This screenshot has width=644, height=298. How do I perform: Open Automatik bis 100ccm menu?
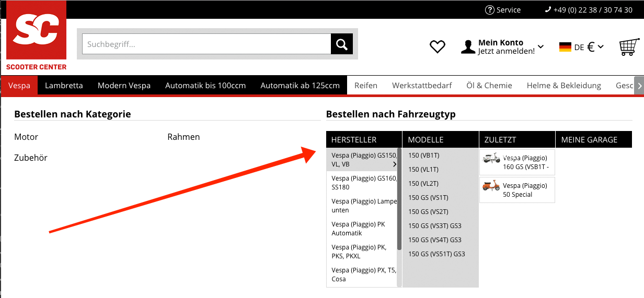coord(205,86)
